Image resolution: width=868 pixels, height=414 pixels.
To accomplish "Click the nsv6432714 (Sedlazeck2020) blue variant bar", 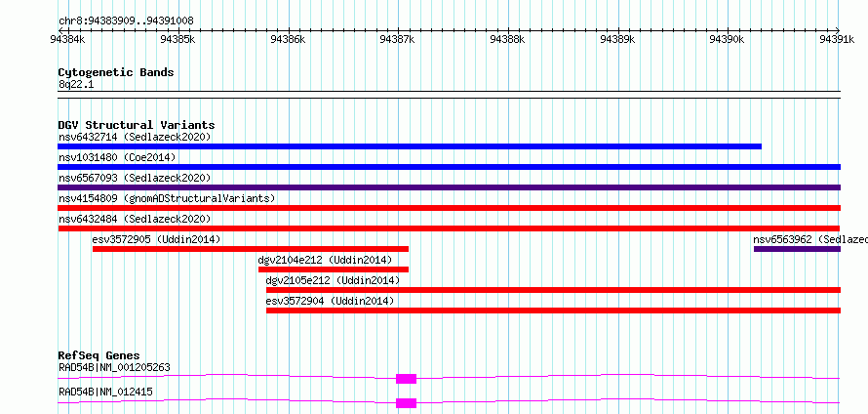I will [x=410, y=146].
